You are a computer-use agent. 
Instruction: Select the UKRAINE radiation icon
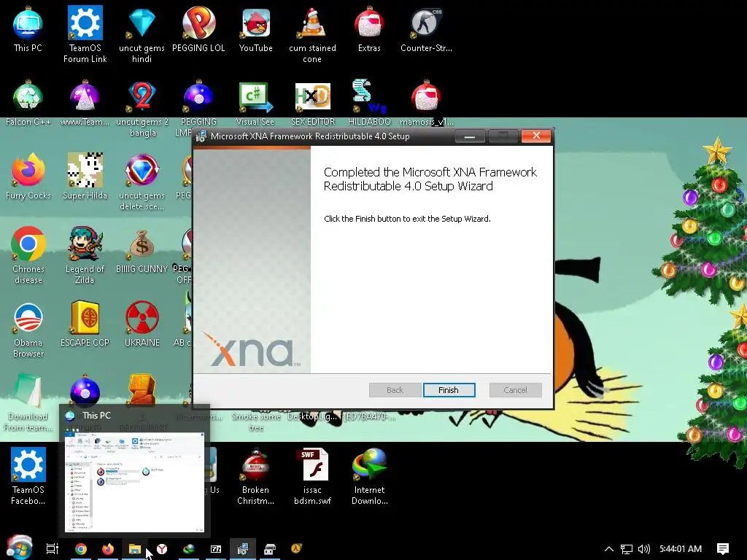click(x=142, y=324)
